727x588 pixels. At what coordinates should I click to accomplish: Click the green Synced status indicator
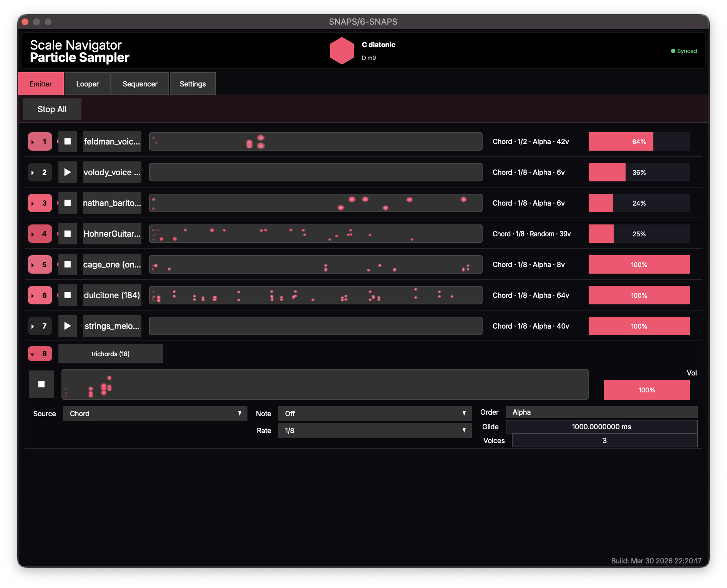click(x=684, y=51)
